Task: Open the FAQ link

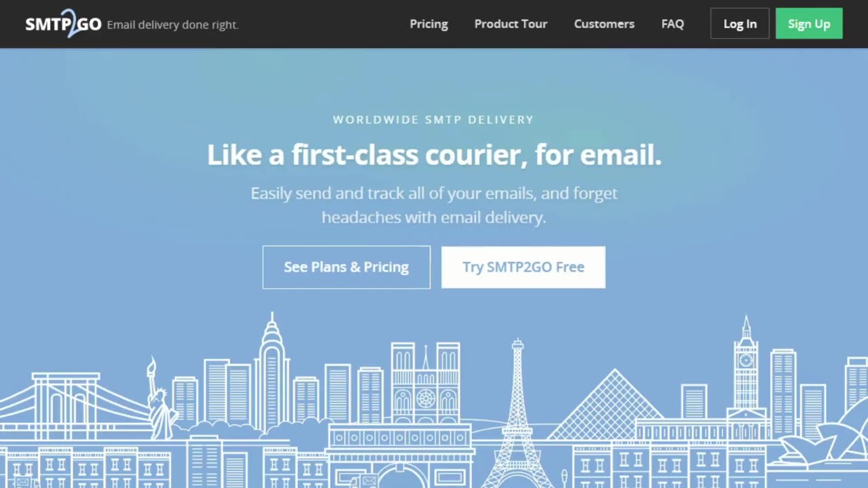Action: click(x=673, y=24)
